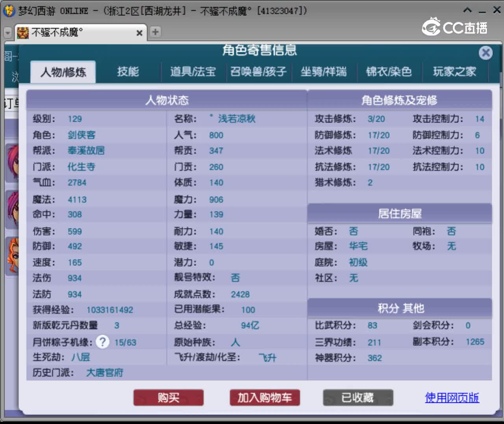Open the 玩家之家 tab
Screen dimensions: 504x424
pos(455,71)
